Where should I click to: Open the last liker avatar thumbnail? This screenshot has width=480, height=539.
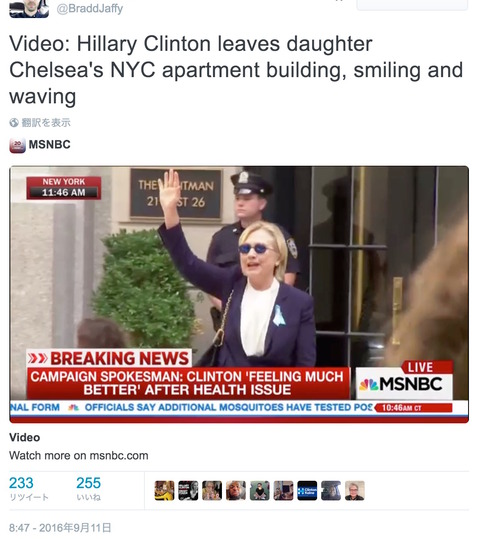tap(355, 491)
